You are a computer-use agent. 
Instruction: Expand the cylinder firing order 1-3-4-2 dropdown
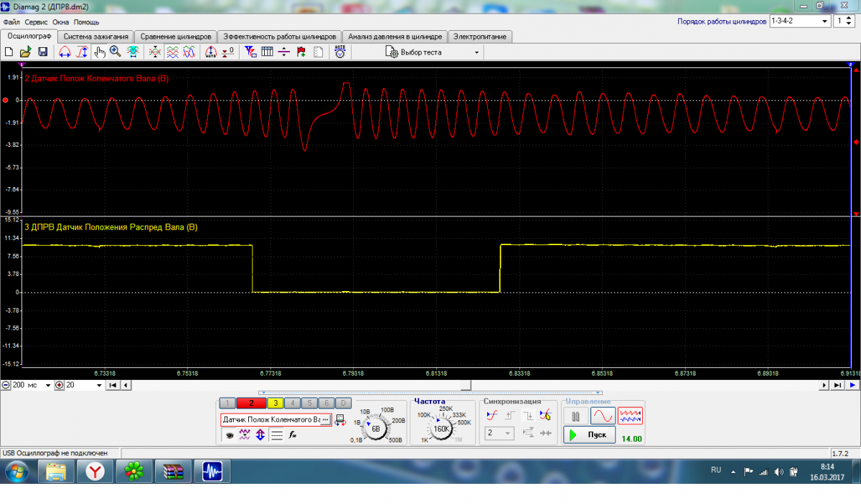coord(825,22)
